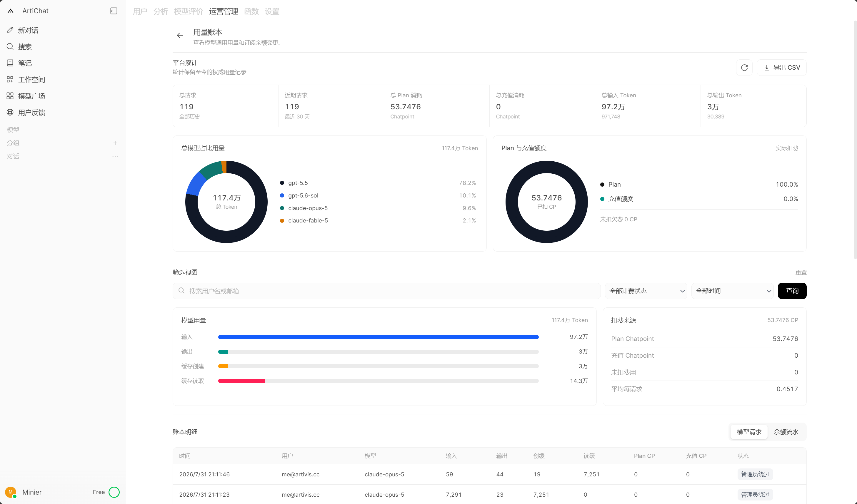This screenshot has height=504, width=857.
Task: Add a new group with plus icon
Action: (115, 143)
